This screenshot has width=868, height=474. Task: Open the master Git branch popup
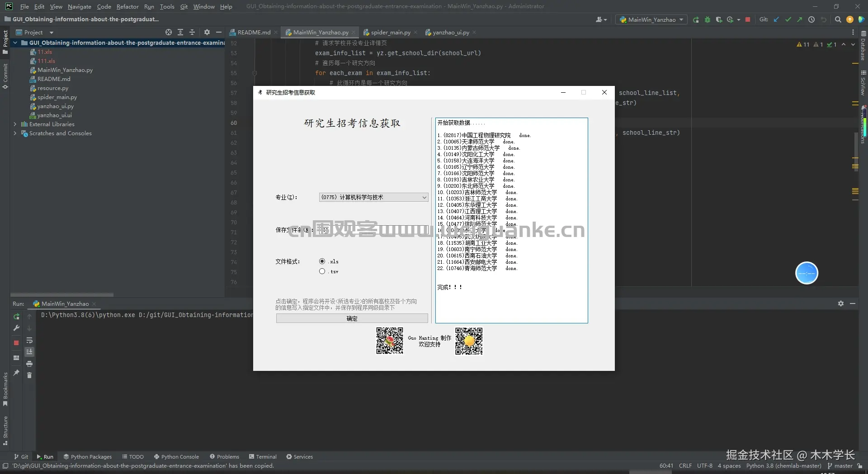(840, 466)
